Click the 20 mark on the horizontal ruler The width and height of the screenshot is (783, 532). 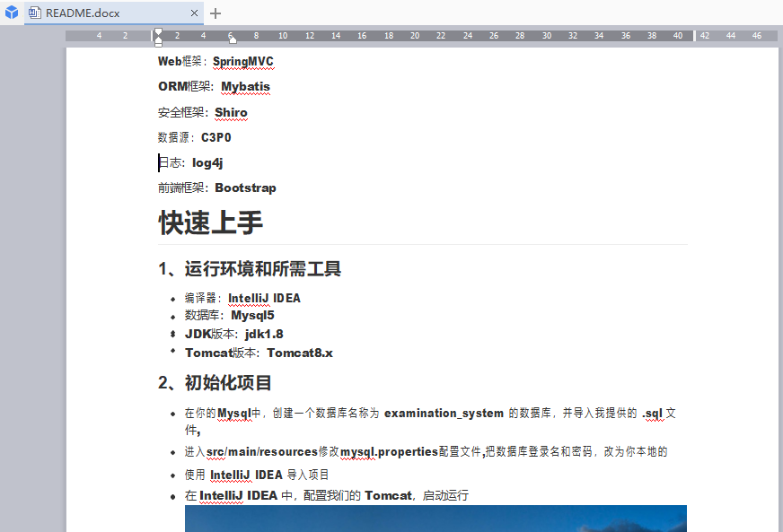coord(414,35)
